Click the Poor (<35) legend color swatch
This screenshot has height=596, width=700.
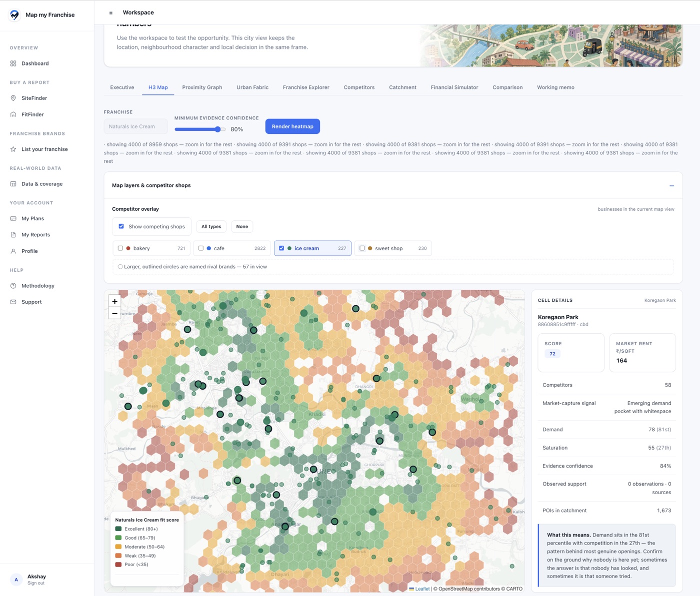point(118,565)
